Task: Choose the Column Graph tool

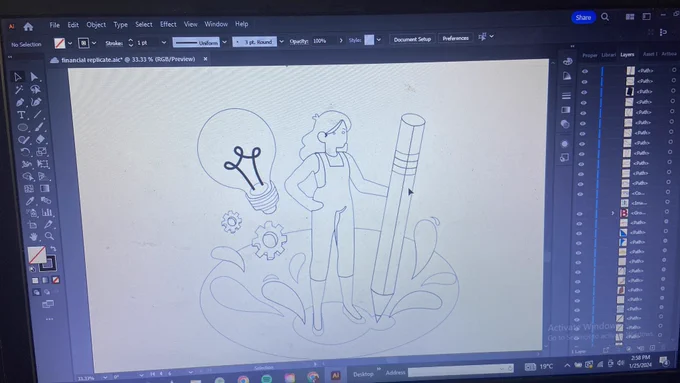Action: pyautogui.click(x=47, y=213)
